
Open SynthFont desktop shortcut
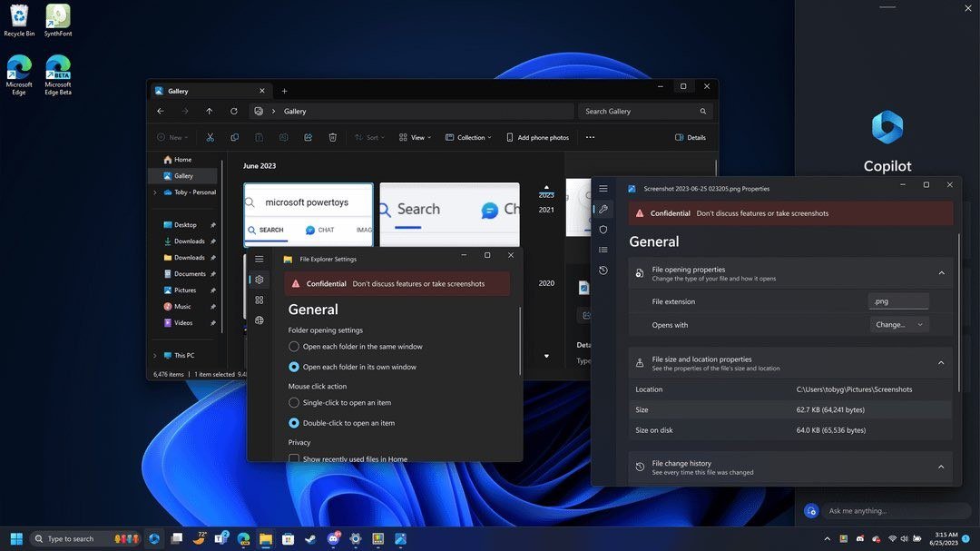[58, 20]
